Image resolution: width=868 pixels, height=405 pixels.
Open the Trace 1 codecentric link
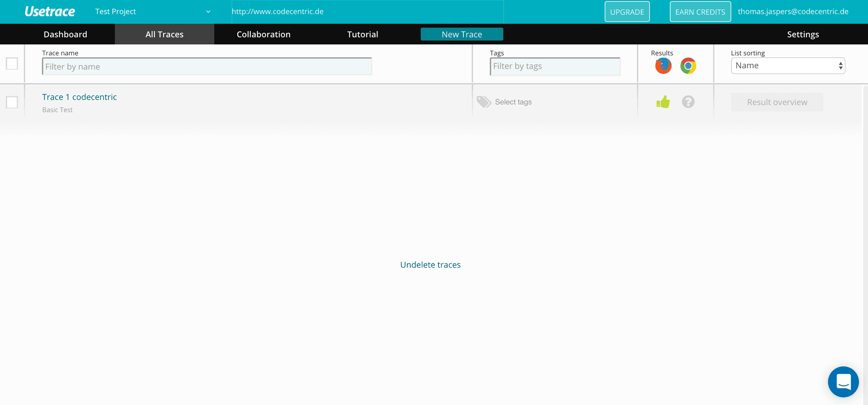pyautogui.click(x=80, y=97)
